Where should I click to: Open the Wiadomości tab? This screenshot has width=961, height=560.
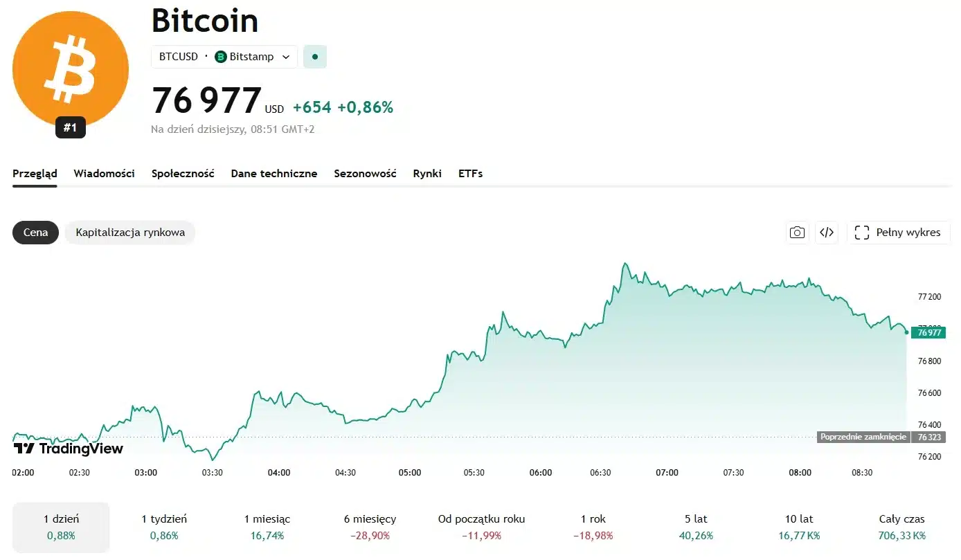point(105,174)
